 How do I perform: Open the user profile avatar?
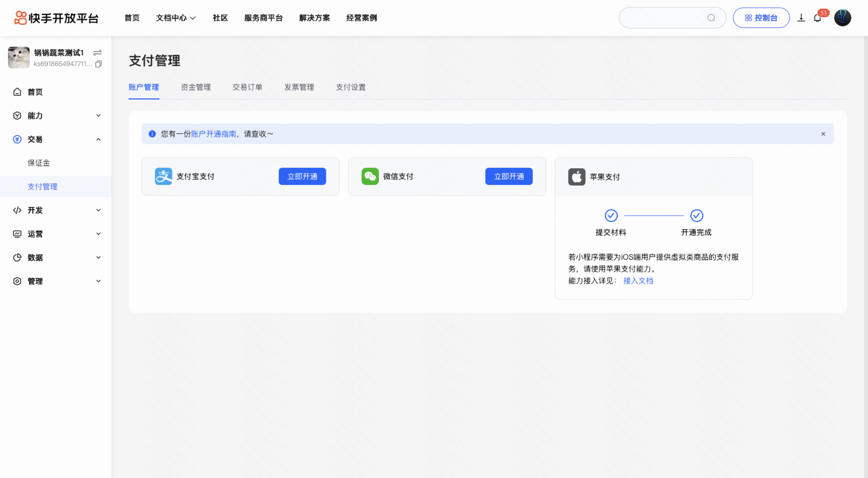[x=842, y=18]
